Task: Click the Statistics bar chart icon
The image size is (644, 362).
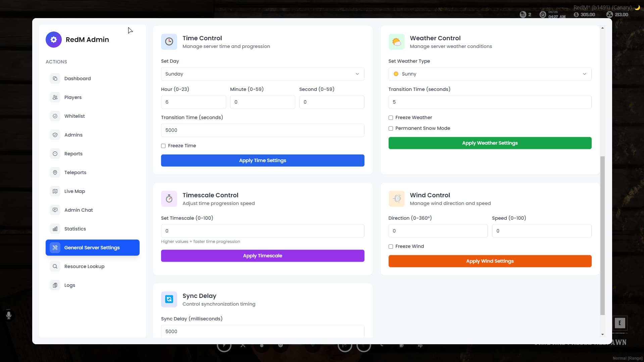Action: tap(55, 229)
